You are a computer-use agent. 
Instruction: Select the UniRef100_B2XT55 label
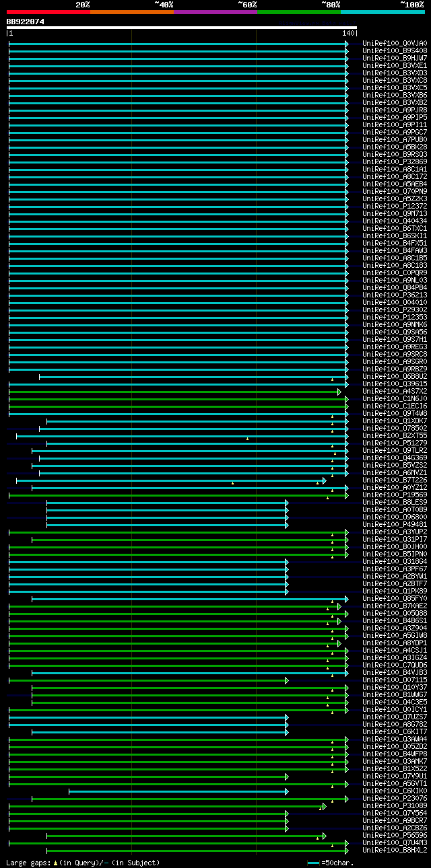[395, 435]
